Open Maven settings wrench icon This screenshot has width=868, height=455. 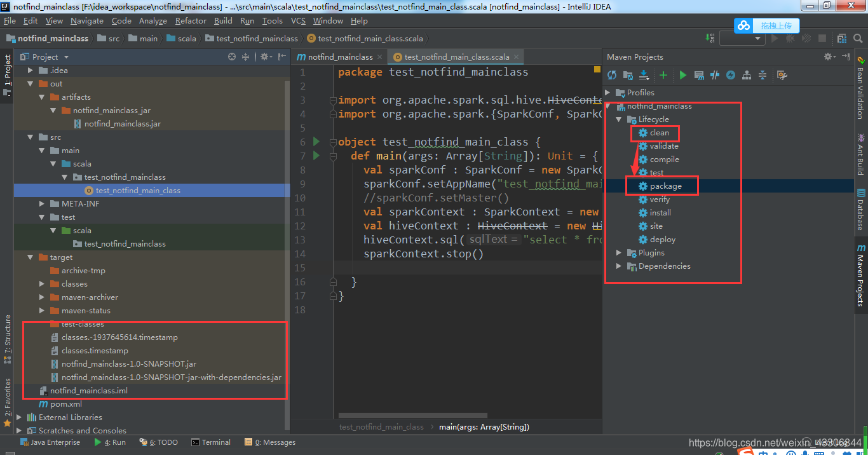(x=782, y=75)
